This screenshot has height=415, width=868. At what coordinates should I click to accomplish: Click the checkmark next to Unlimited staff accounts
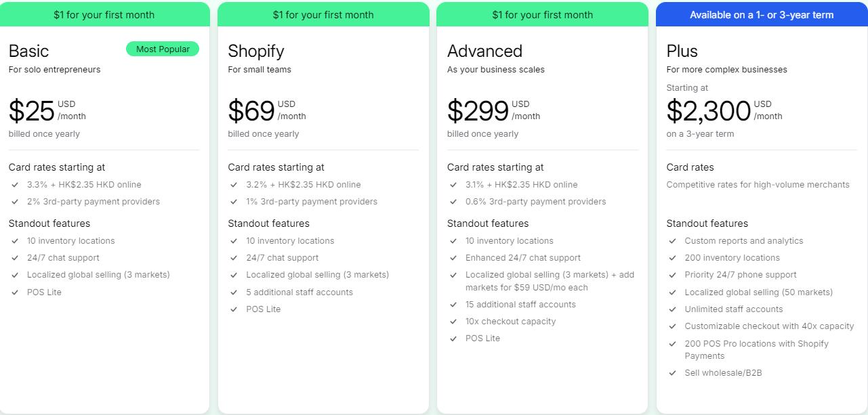[x=673, y=309]
